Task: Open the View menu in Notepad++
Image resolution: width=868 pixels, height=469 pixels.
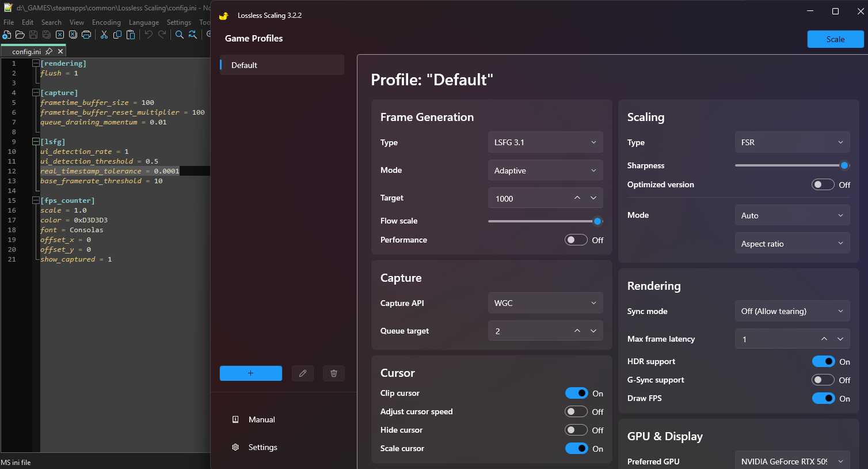Action: pyautogui.click(x=77, y=22)
